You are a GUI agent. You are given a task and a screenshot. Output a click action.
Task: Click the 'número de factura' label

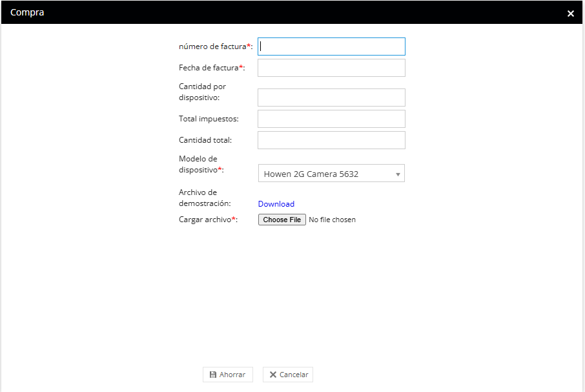click(213, 46)
